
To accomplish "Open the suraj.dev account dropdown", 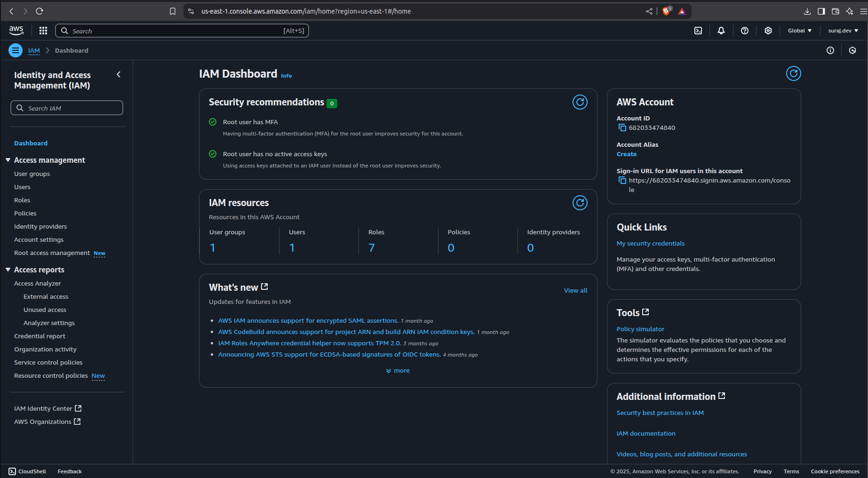I will click(843, 31).
